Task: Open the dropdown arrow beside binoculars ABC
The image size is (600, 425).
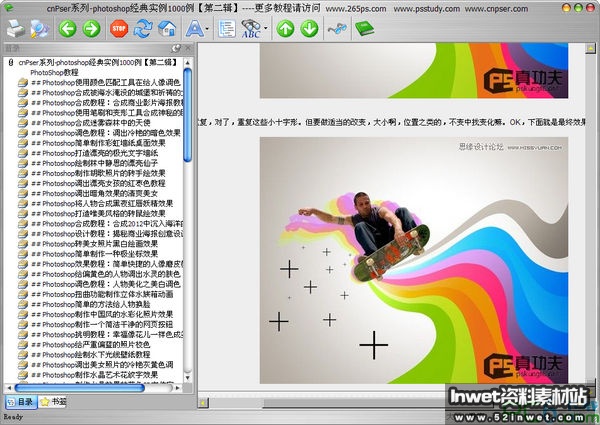Action: pos(266,28)
